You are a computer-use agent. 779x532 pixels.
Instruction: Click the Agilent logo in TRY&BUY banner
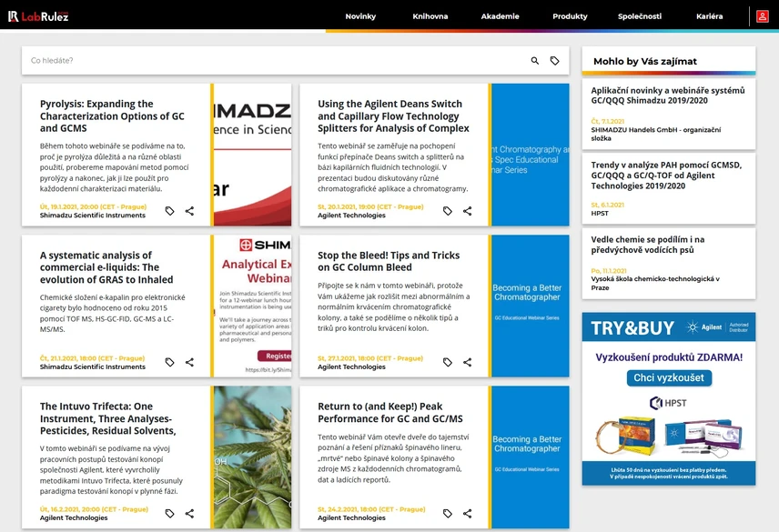pyautogui.click(x=703, y=327)
